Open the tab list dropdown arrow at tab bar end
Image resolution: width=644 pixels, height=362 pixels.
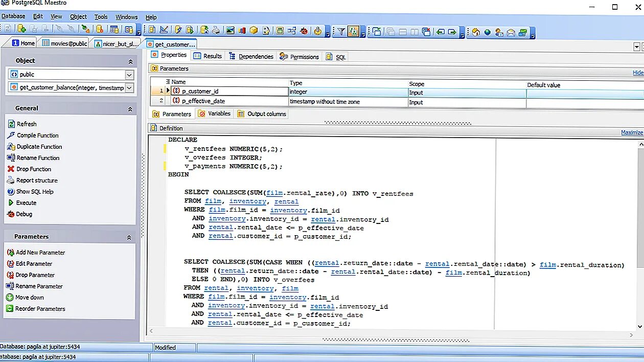tap(637, 47)
